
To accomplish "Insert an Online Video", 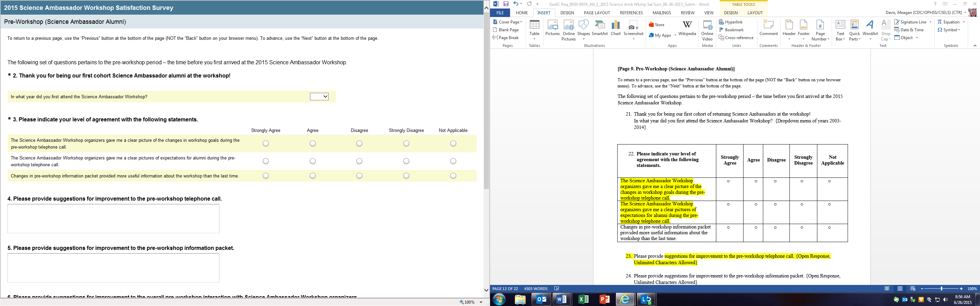I will [707, 30].
